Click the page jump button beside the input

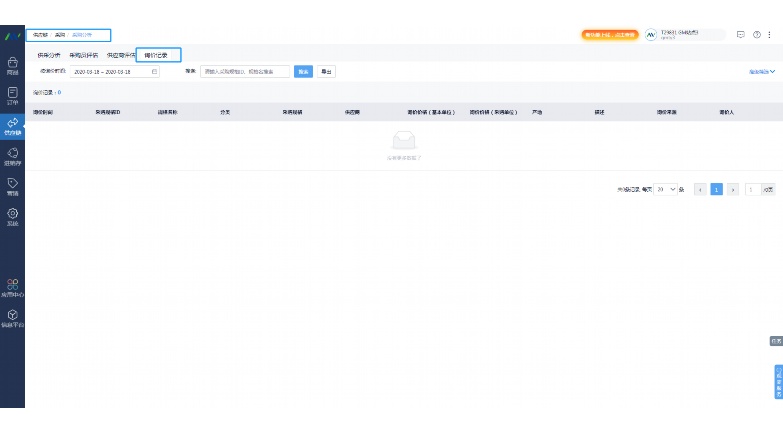[768, 189]
